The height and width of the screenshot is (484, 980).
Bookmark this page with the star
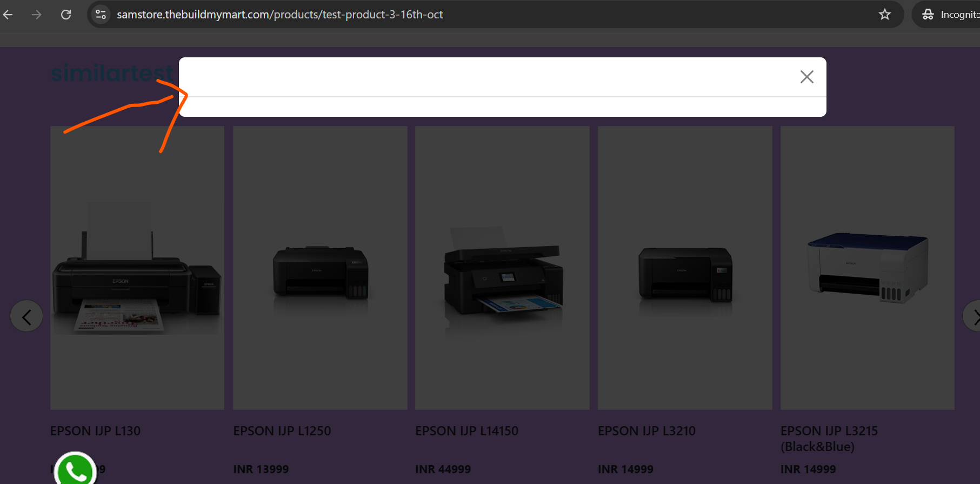tap(885, 15)
